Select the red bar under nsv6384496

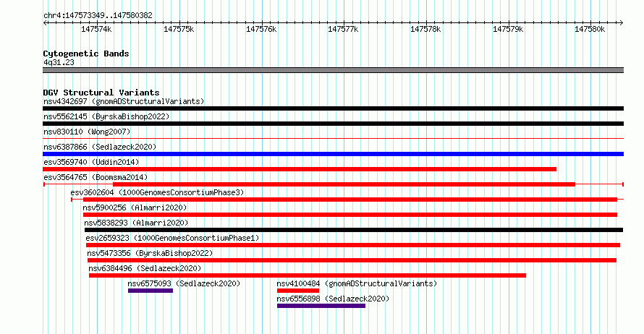coord(308,275)
